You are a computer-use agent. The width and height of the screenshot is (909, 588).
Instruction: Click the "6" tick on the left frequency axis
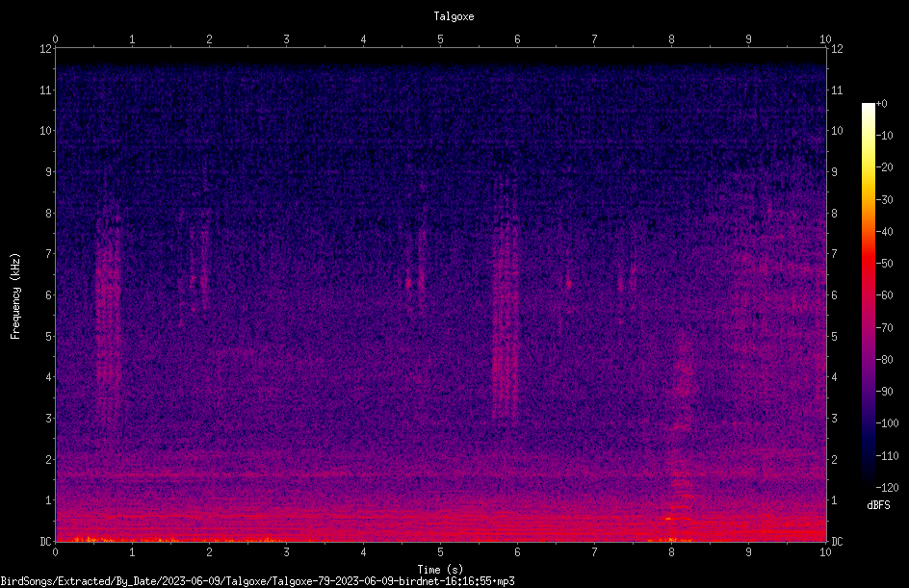tap(49, 294)
